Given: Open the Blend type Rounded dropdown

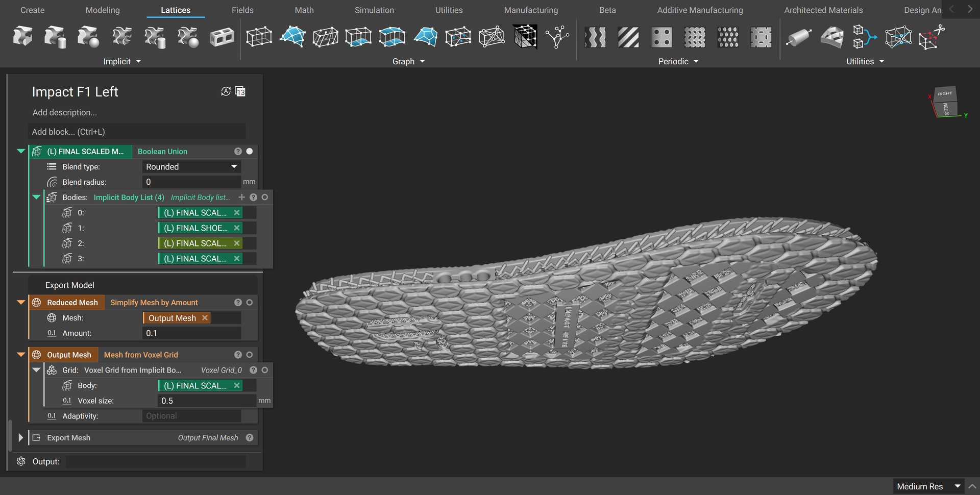Looking at the screenshot, I should coord(191,166).
